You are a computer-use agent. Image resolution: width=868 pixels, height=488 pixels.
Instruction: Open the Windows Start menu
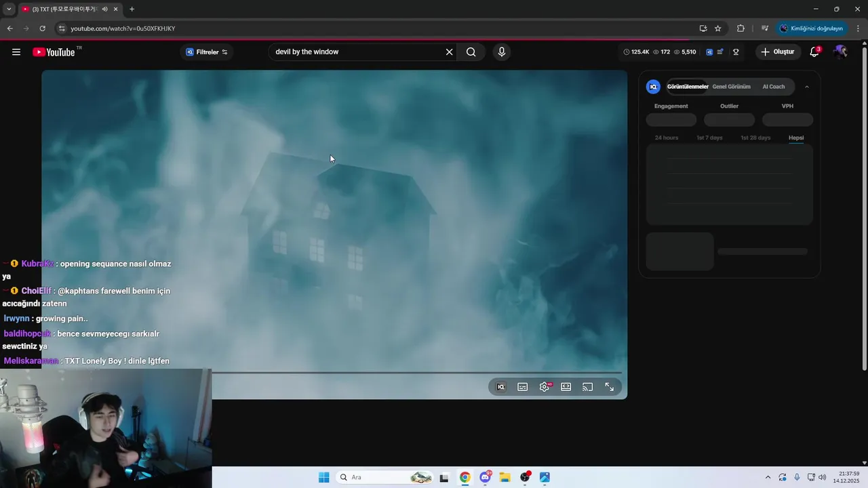324,477
